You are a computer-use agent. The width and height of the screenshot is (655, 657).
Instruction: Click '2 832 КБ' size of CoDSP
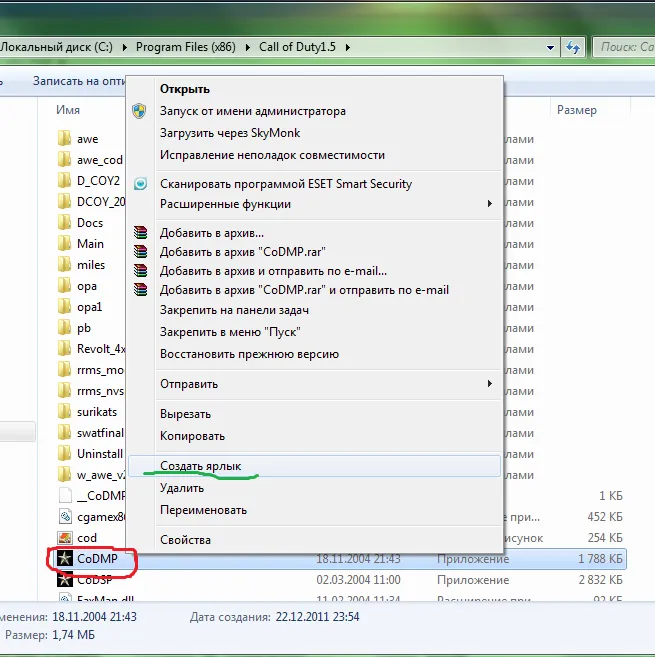click(x=601, y=580)
